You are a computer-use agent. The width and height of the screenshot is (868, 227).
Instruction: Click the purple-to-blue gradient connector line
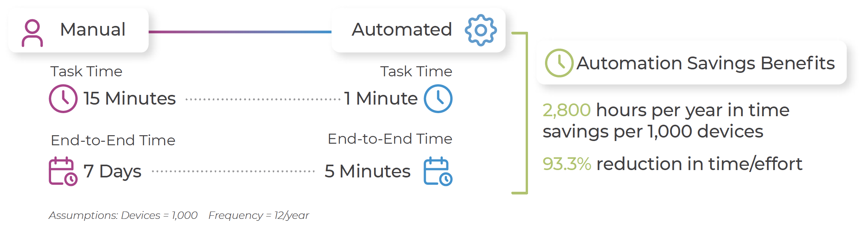240,32
